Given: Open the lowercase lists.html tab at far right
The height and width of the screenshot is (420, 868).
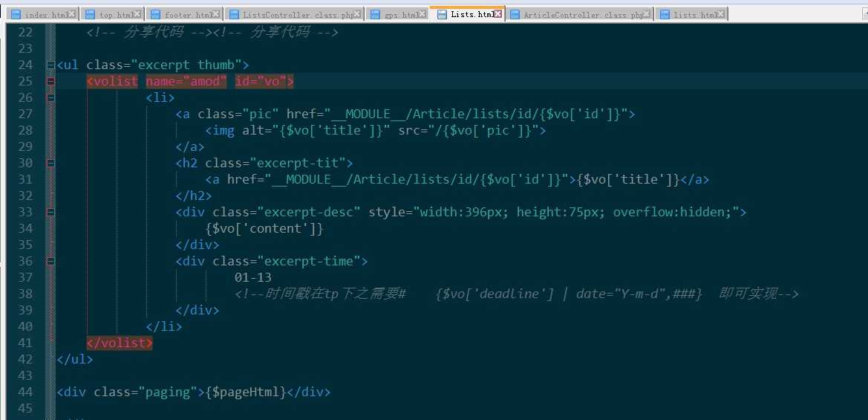Looking at the screenshot, I should (x=691, y=15).
